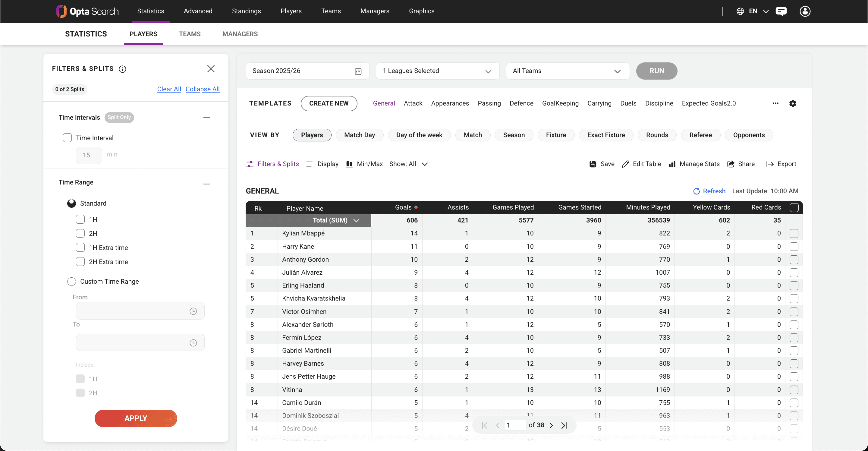Open the EN language dropdown
This screenshot has width=868, height=451.
click(x=759, y=11)
